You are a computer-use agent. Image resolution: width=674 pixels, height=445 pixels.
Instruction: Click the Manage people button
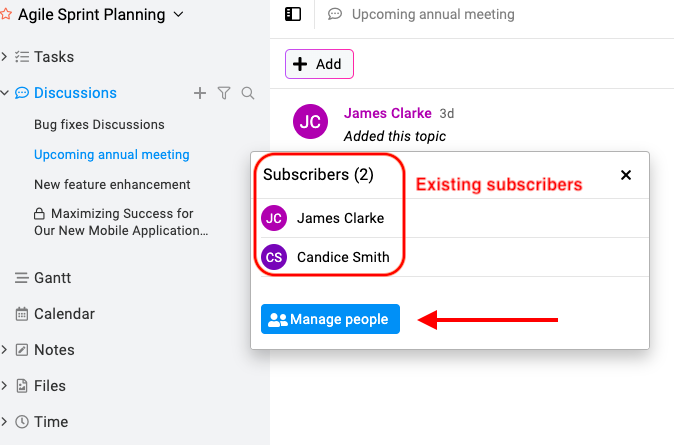point(330,319)
